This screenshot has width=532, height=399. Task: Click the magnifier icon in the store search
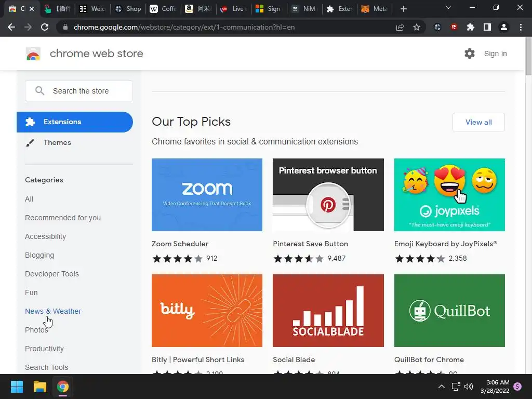(x=39, y=90)
